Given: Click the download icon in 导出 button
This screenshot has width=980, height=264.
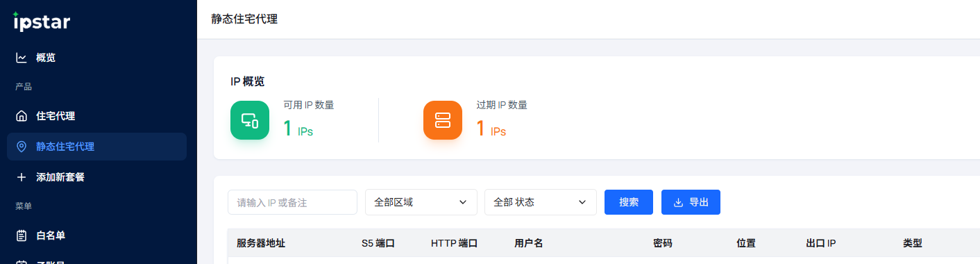Looking at the screenshot, I should tap(679, 202).
